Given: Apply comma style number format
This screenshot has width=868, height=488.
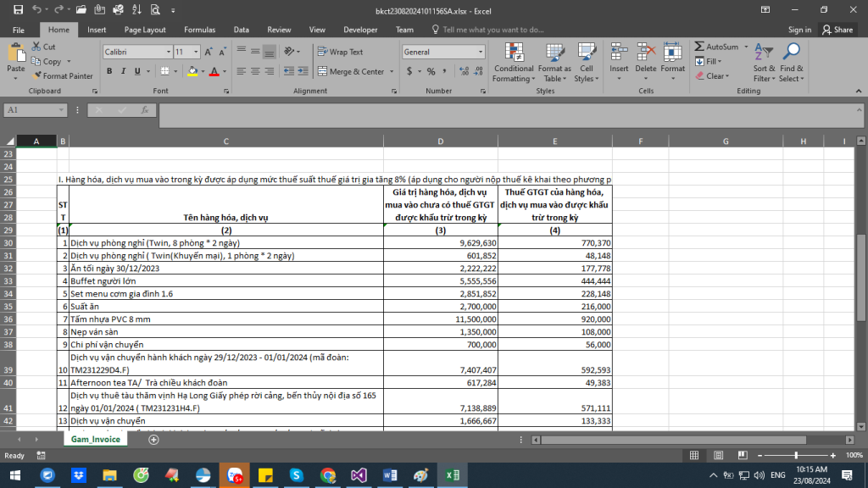Looking at the screenshot, I should pos(444,71).
